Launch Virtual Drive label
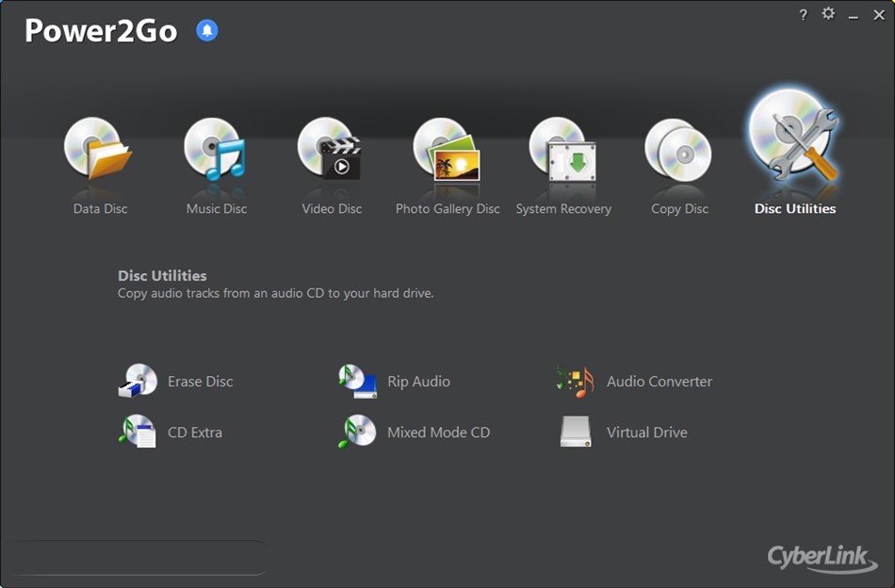Viewport: 895px width, 588px height. coord(646,433)
